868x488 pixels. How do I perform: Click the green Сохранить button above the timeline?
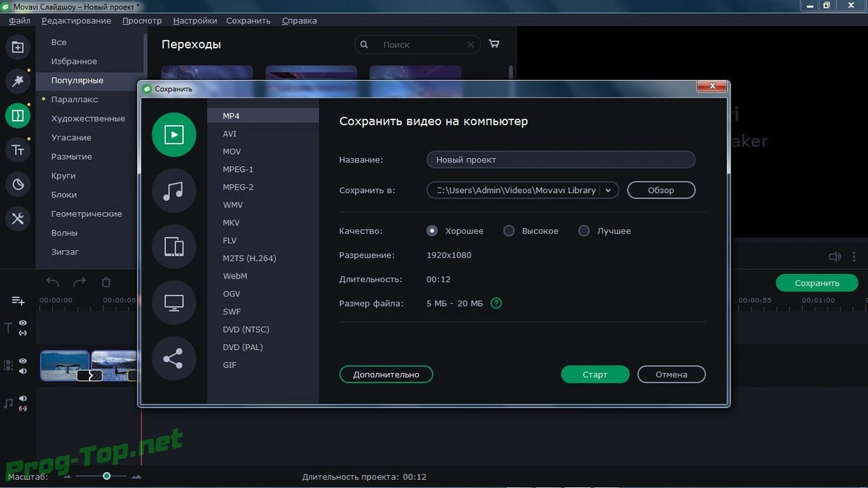817,283
